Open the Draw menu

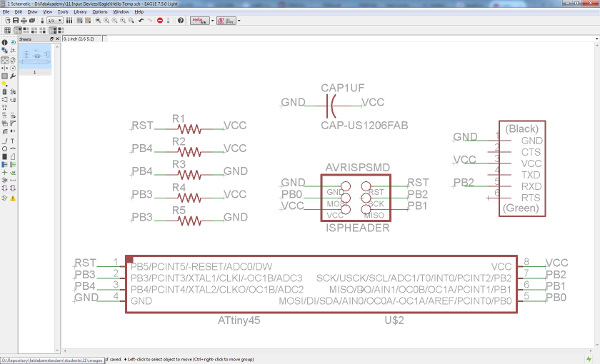pos(33,12)
